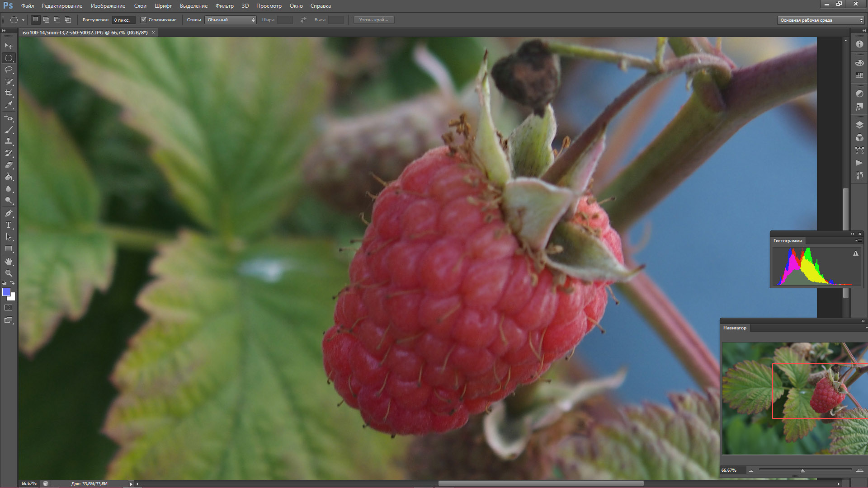Select the Zoom magnifier tool
Viewport: 868px width, 488px height.
pos(9,273)
